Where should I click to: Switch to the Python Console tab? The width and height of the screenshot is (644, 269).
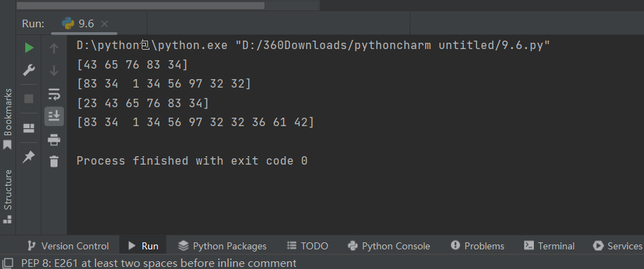point(389,246)
